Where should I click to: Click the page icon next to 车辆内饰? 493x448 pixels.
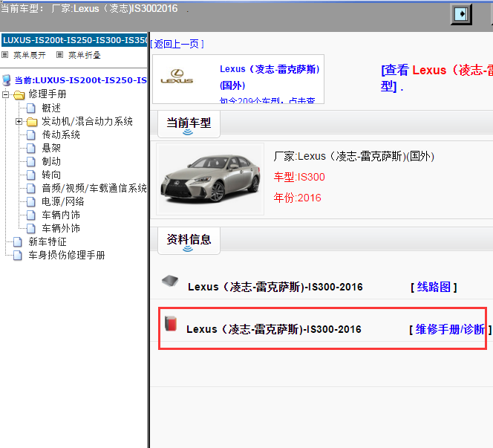click(x=31, y=215)
